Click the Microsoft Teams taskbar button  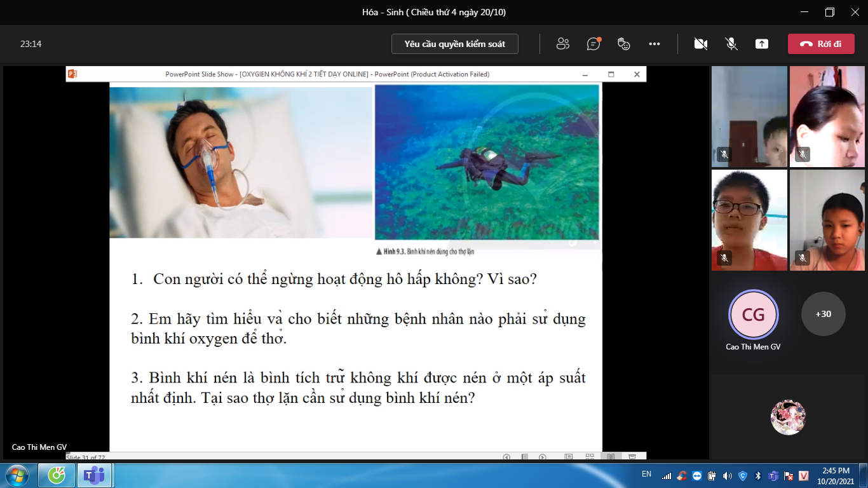click(95, 475)
